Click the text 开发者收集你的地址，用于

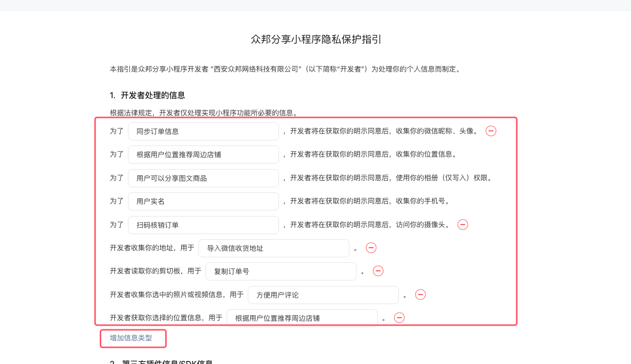[152, 248]
